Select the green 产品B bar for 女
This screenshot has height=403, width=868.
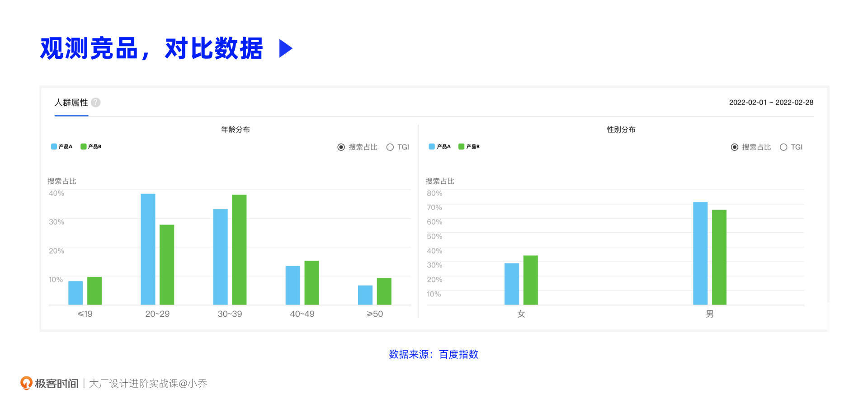[x=530, y=280]
